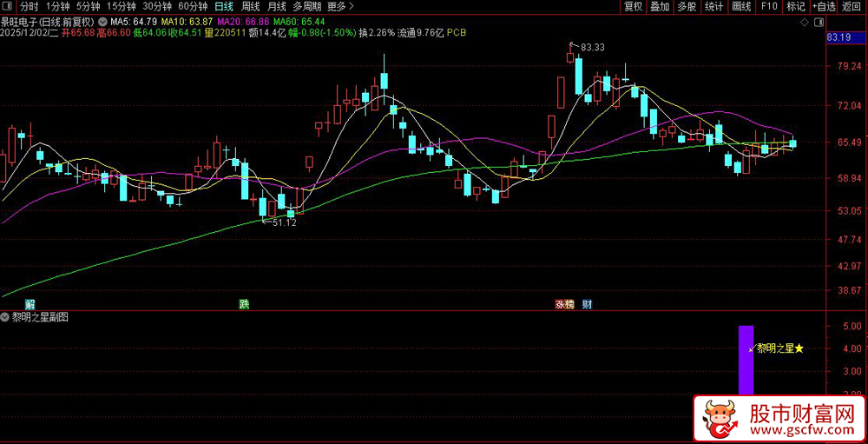Click the 83.33 high price annotation
Screen dimensions: 868x444
[592, 48]
